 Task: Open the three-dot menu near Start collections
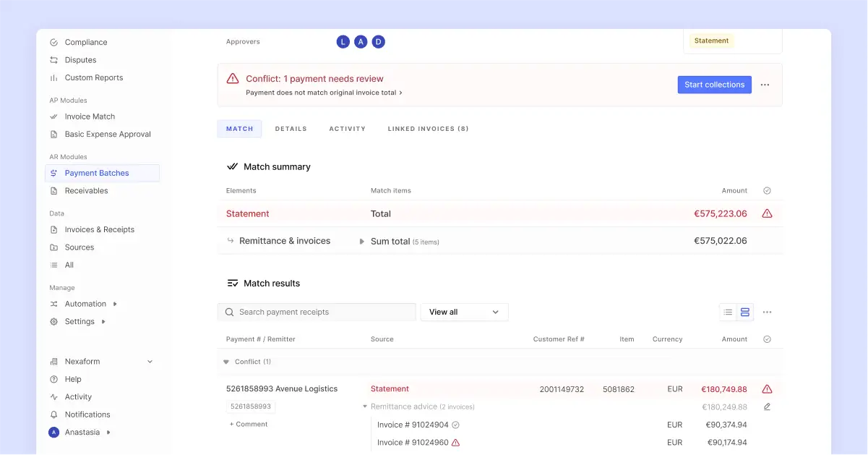pos(765,85)
